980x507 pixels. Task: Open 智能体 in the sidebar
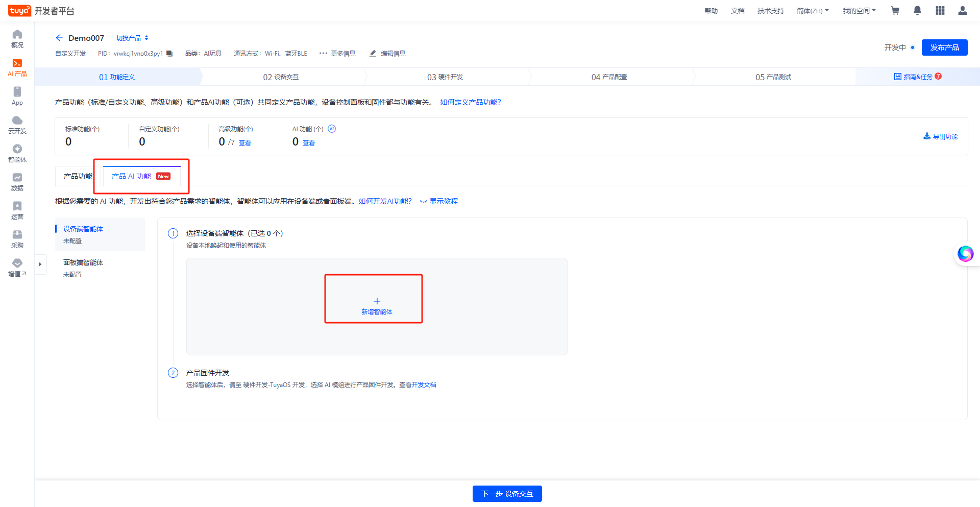click(17, 153)
